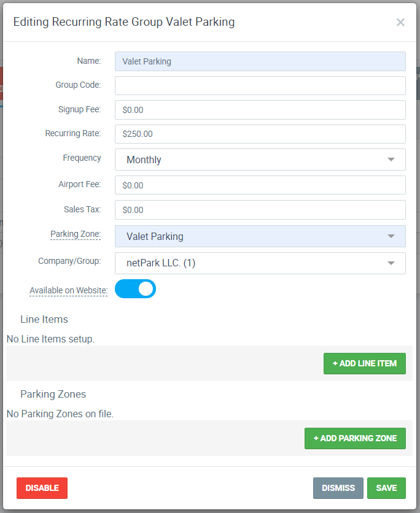420x513 pixels.
Task: Click the Available on Website underlined label
Action: pyautogui.click(x=68, y=290)
